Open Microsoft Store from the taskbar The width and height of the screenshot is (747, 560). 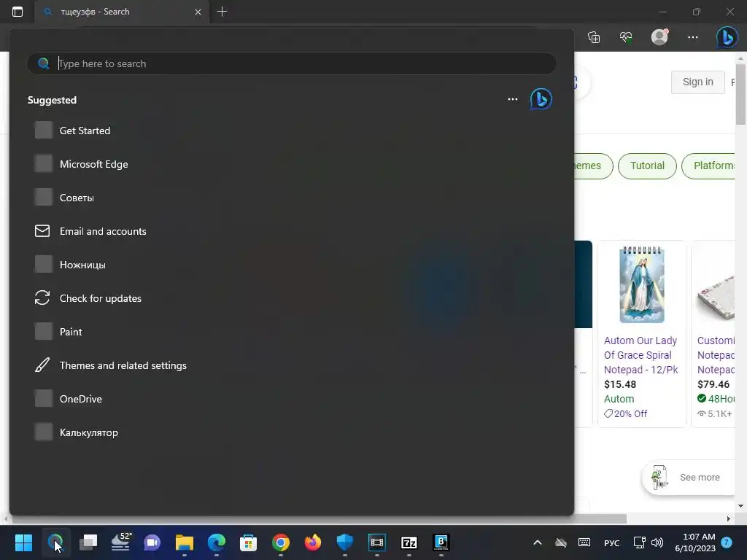coord(248,542)
